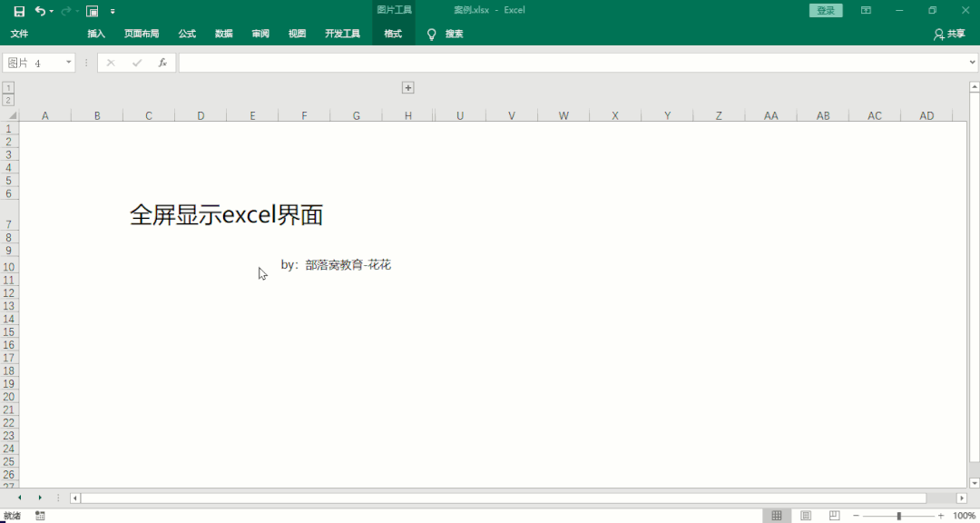Expand the grouped columns with plus button
This screenshot has width=980, height=523.
408,88
